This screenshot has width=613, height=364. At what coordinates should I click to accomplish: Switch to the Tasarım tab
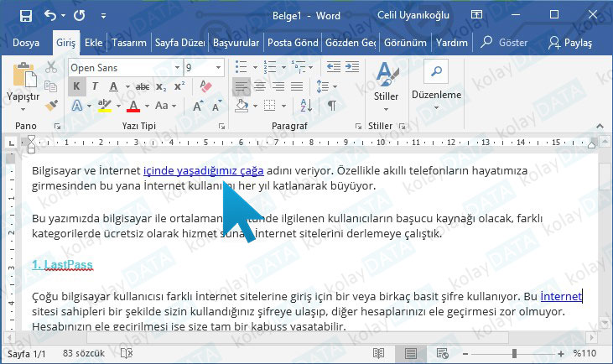[x=129, y=43]
